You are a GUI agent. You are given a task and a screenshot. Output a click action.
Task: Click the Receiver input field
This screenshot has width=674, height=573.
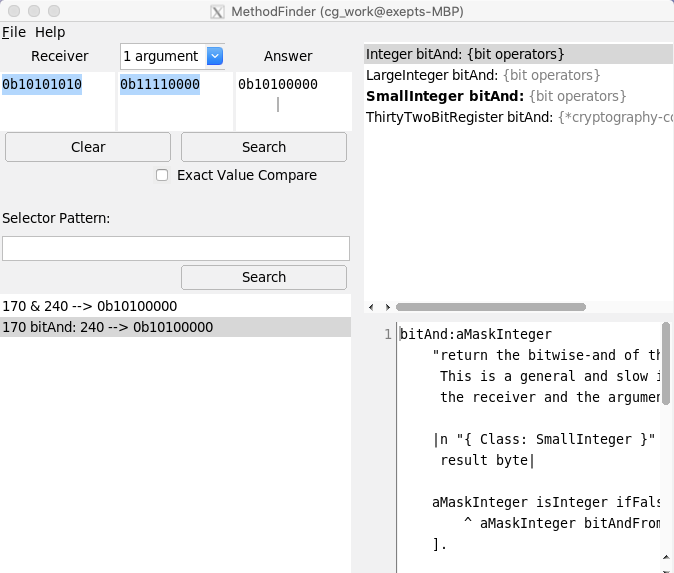(x=58, y=100)
